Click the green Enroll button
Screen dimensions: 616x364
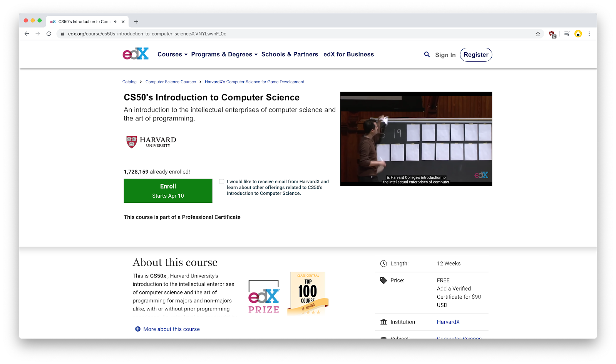pyautogui.click(x=168, y=191)
